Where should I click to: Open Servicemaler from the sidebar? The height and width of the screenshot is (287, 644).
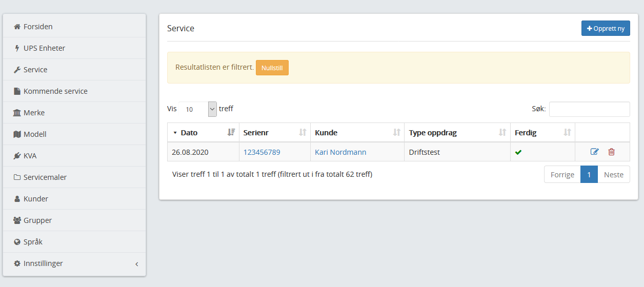45,177
